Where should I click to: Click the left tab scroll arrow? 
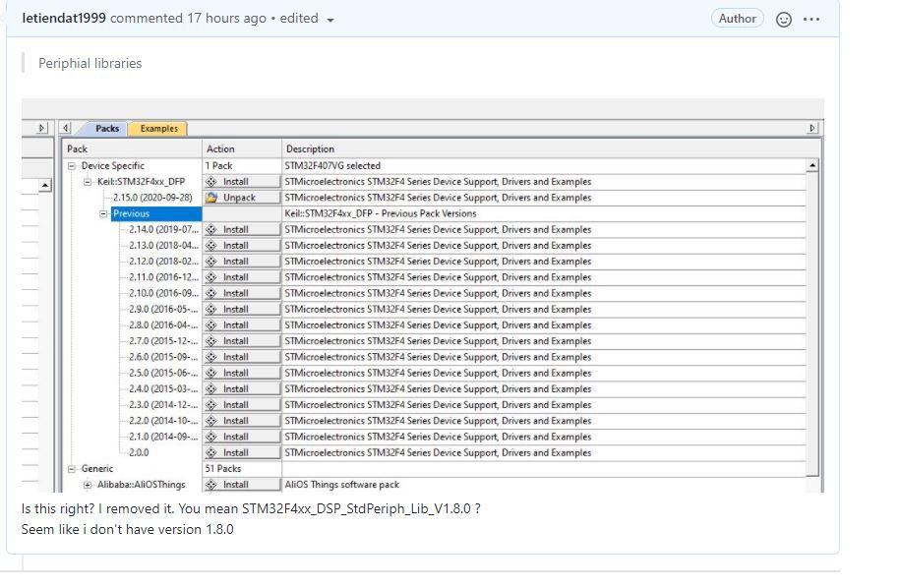pos(66,128)
